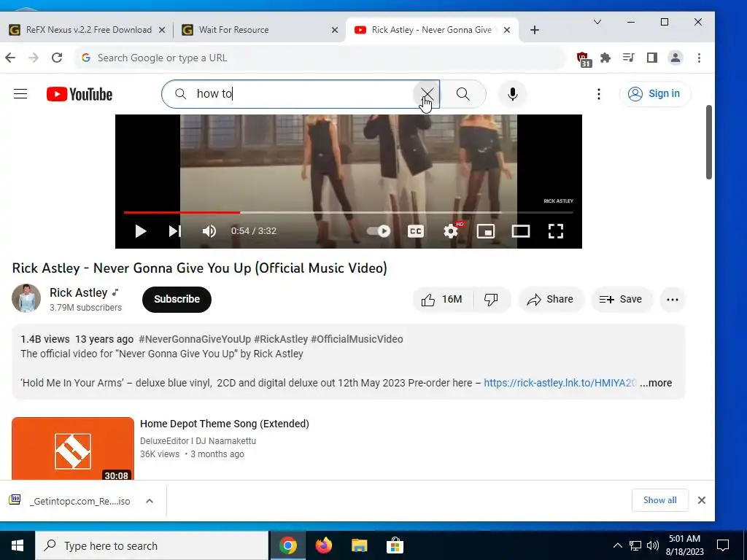This screenshot has width=747, height=560.
Task: Submit search with magnifier button
Action: pyautogui.click(x=463, y=94)
